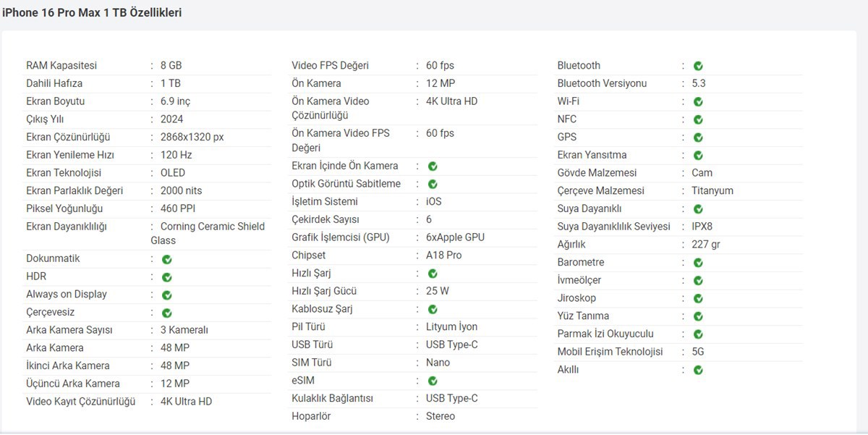Click the Optik Görüntü Sabitleme check icon

pos(433,185)
